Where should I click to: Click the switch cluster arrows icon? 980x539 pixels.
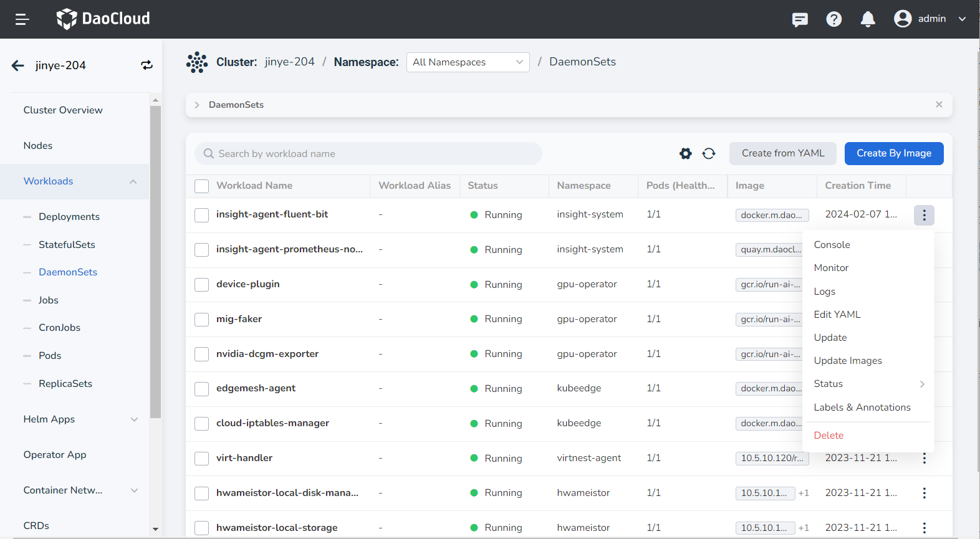(147, 65)
